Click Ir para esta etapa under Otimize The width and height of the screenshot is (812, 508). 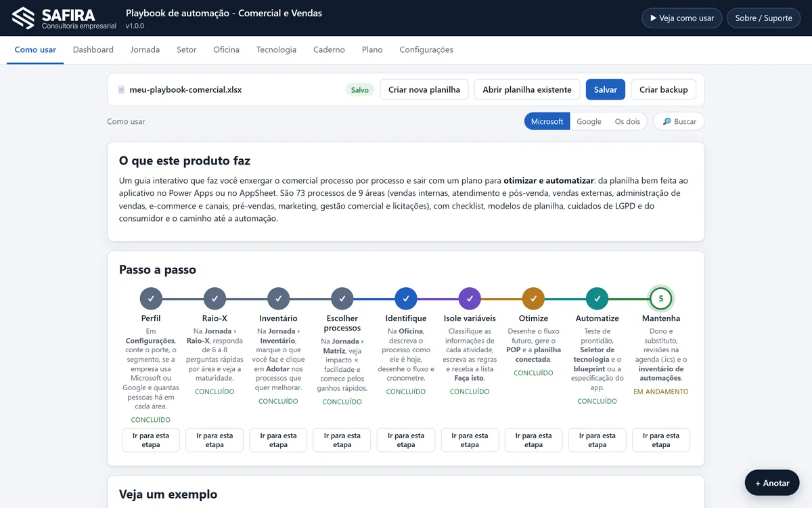click(533, 440)
